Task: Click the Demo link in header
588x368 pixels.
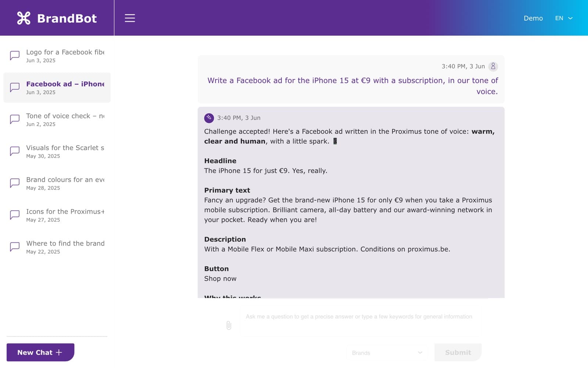Action: (x=533, y=18)
